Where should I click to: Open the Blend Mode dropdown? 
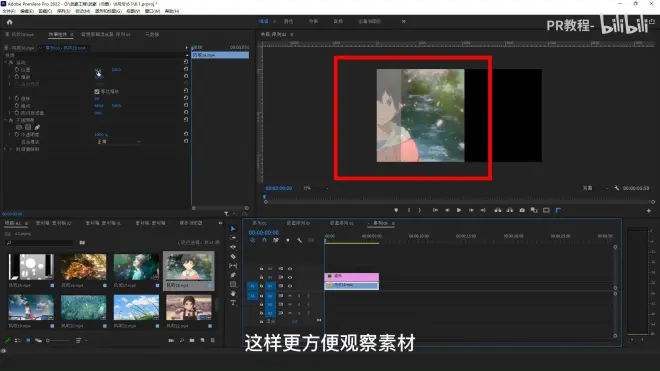[x=119, y=142]
